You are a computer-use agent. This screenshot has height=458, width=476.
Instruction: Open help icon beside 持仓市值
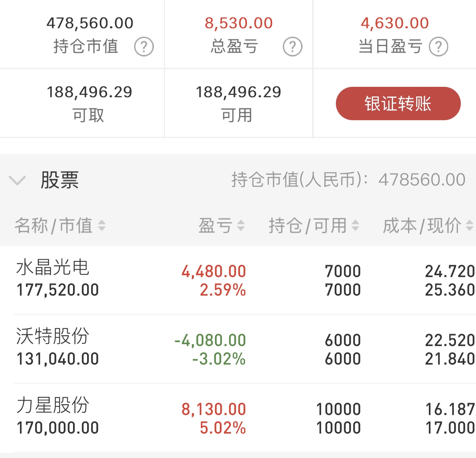click(144, 47)
